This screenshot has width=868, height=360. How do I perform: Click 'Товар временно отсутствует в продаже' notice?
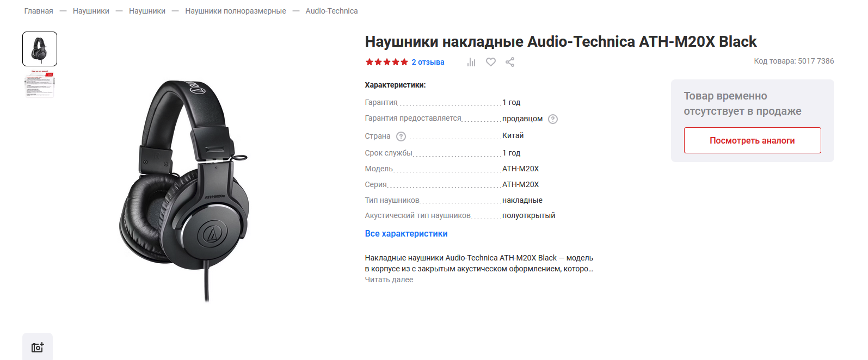coord(742,103)
